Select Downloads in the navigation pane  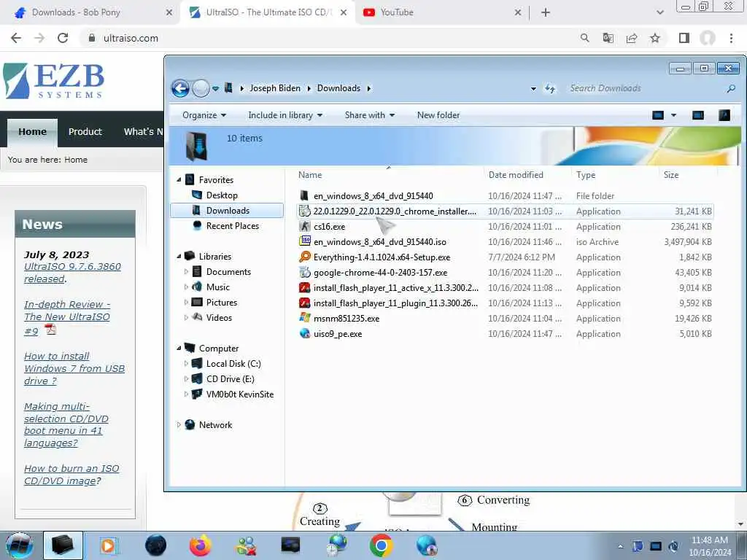coord(227,211)
